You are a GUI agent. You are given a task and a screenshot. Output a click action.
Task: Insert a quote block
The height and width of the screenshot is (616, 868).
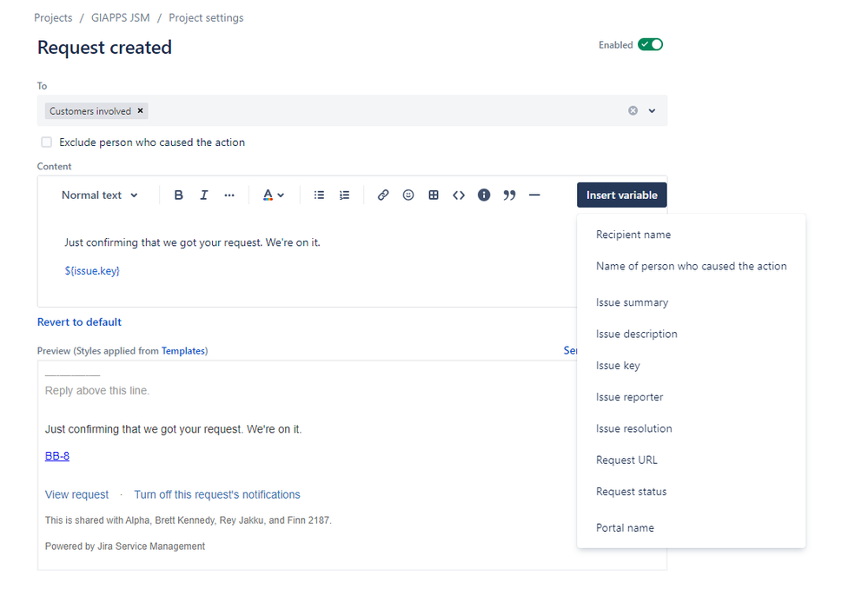pos(509,195)
